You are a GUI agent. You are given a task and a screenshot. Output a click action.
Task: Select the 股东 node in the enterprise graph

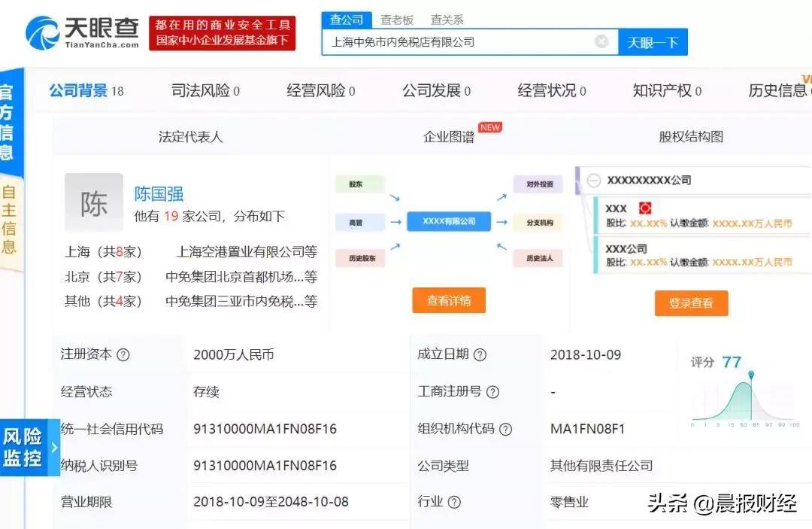[359, 183]
